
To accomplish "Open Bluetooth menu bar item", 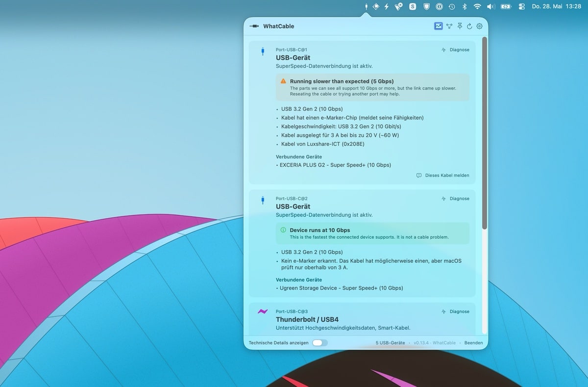I will tap(465, 6).
